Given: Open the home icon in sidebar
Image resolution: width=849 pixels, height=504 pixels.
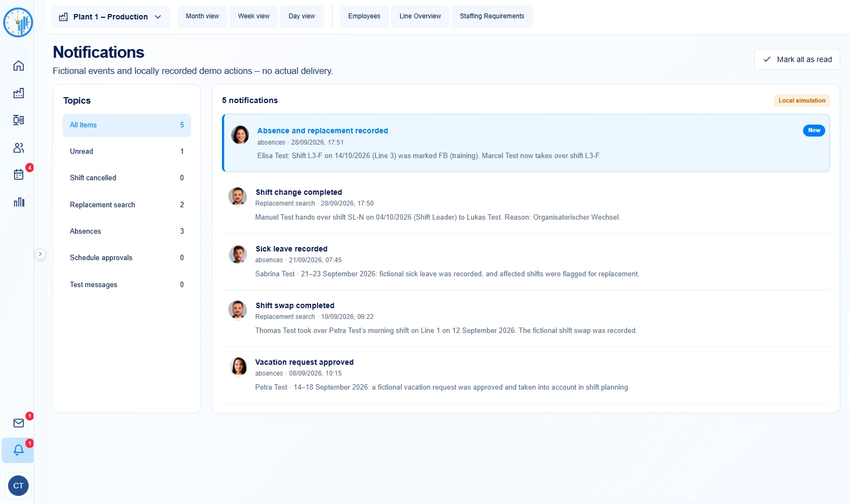Looking at the screenshot, I should 18,66.
